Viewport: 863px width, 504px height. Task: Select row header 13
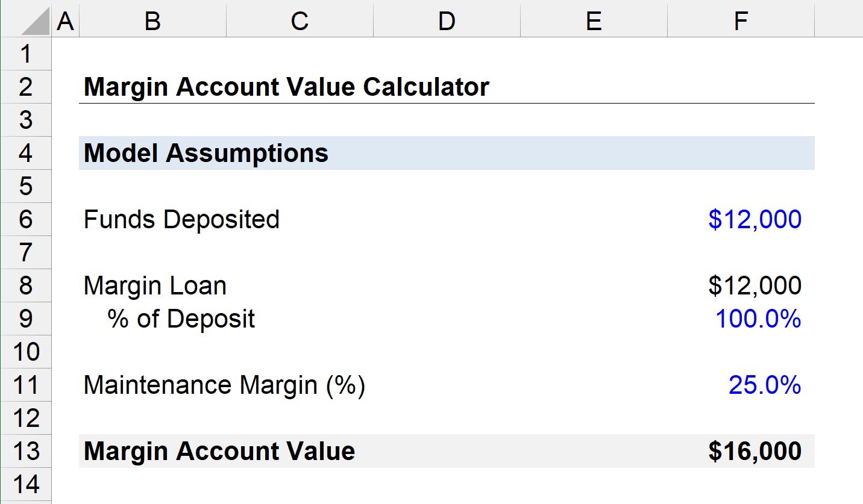point(26,450)
